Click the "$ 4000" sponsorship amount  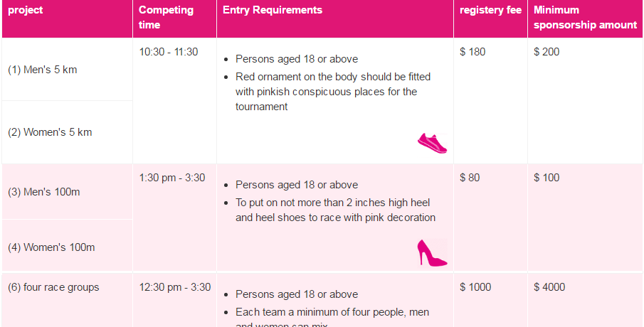[549, 287]
